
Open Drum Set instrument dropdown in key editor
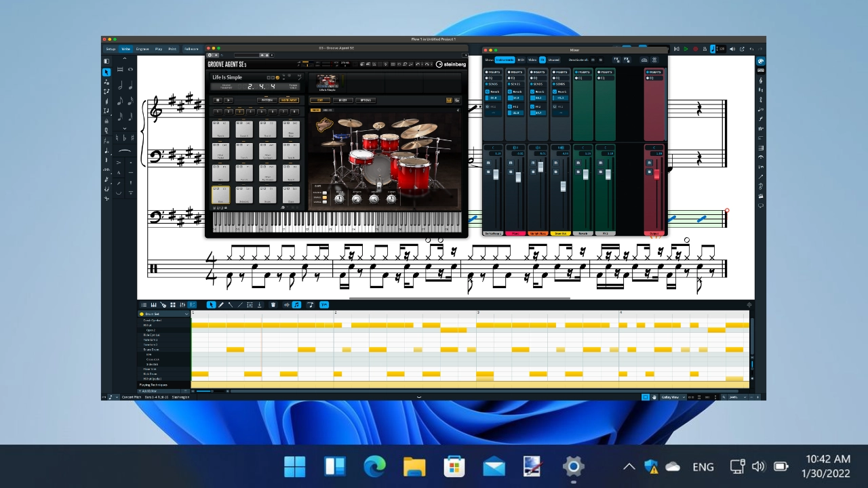pyautogui.click(x=163, y=314)
